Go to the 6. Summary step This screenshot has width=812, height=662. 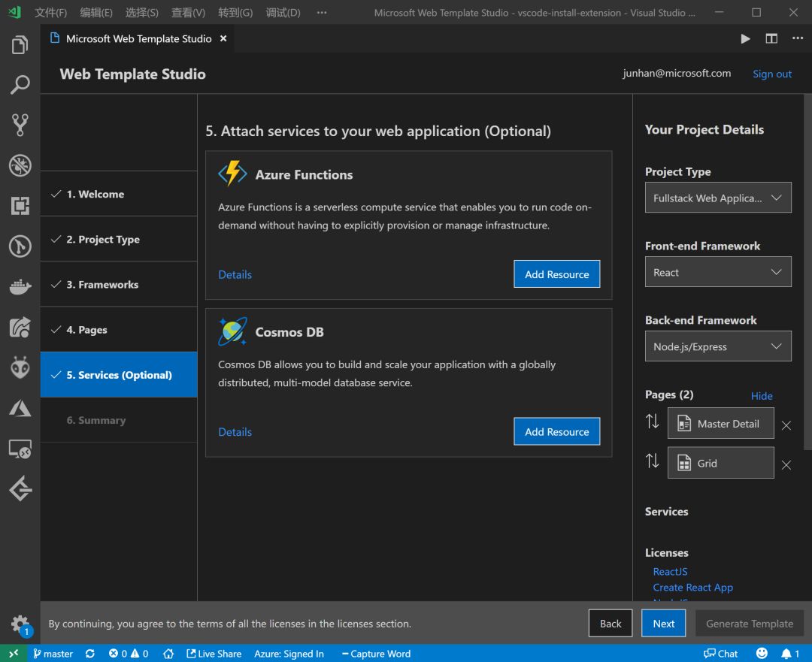(119, 420)
